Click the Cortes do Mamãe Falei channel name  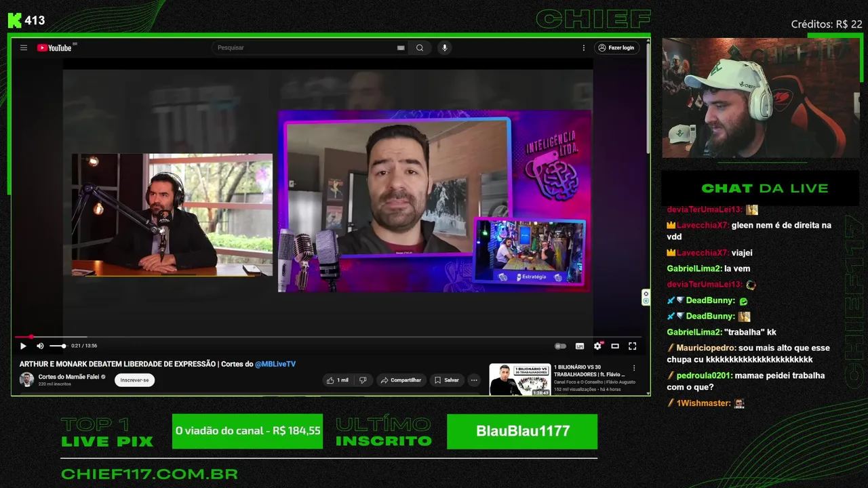[x=68, y=377]
